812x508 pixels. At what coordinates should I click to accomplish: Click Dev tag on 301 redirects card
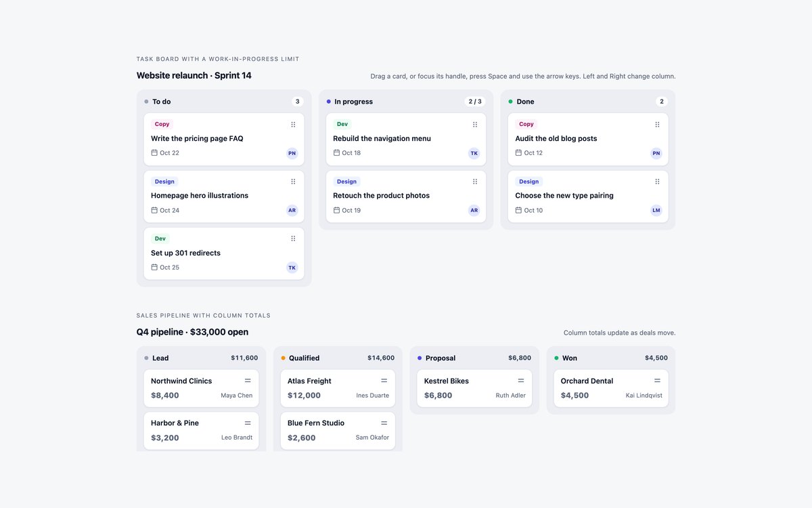click(x=160, y=238)
